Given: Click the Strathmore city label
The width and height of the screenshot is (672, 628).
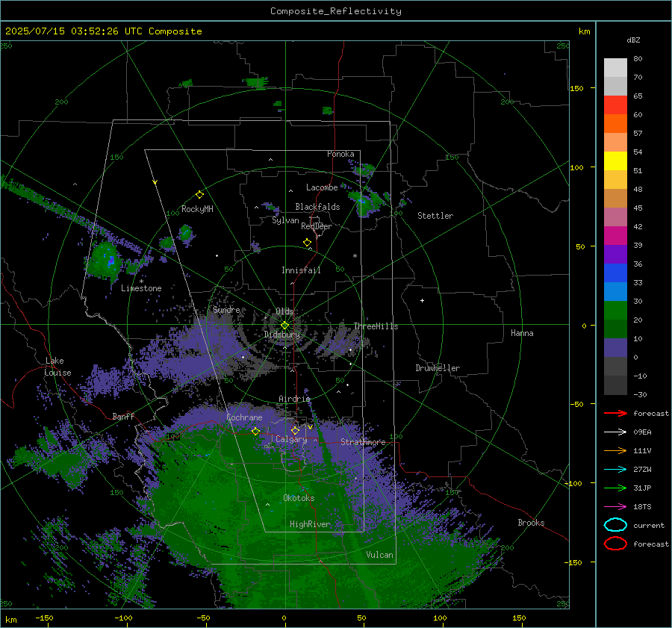Looking at the screenshot, I should coord(363,442).
